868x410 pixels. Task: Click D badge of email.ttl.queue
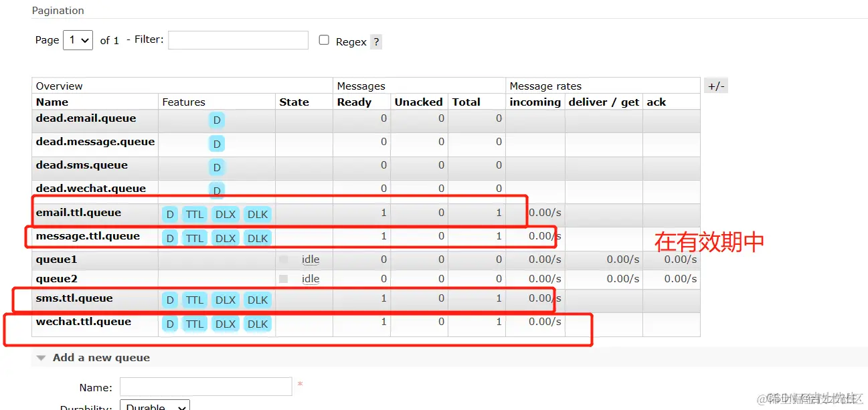170,215
